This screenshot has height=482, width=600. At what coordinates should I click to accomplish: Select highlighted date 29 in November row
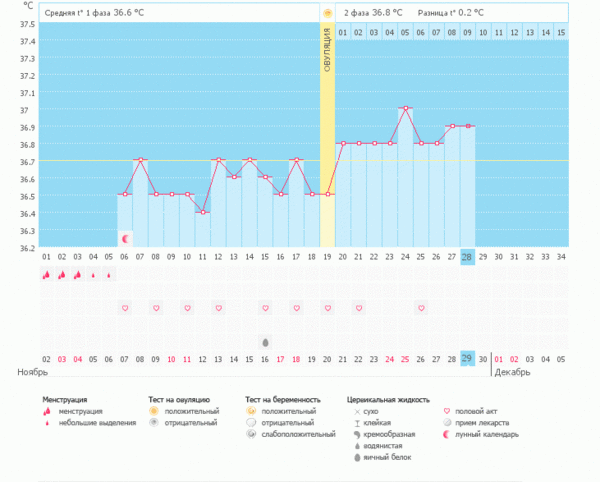point(467,358)
